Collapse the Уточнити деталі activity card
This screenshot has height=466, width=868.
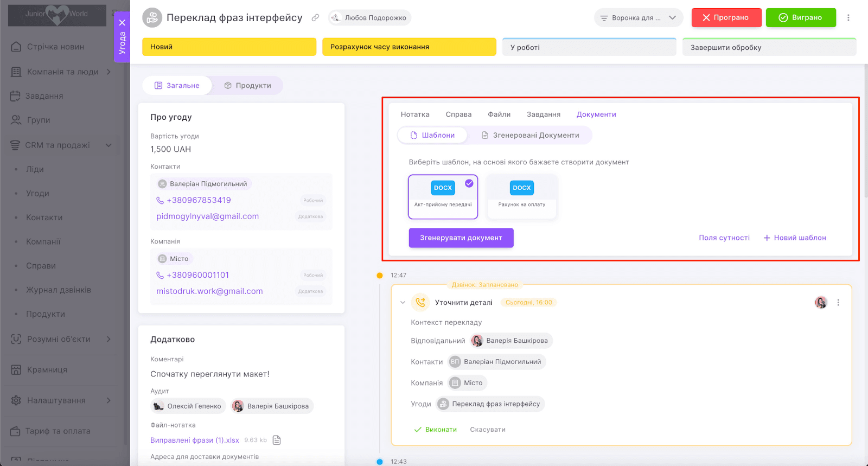tap(403, 303)
